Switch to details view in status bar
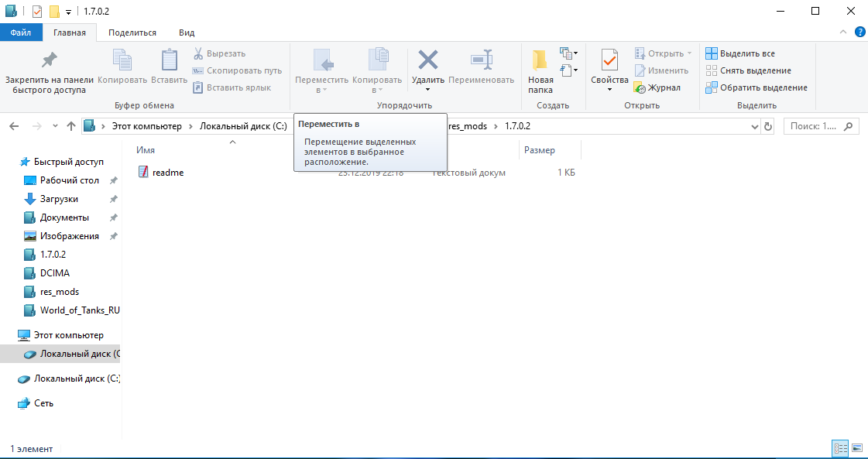 coord(840,448)
